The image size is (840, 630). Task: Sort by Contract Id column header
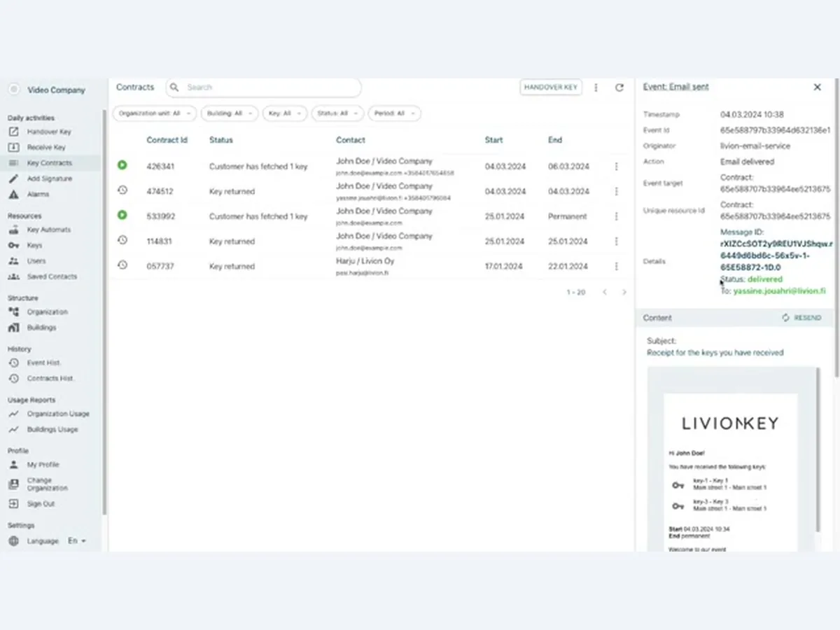pyautogui.click(x=167, y=140)
